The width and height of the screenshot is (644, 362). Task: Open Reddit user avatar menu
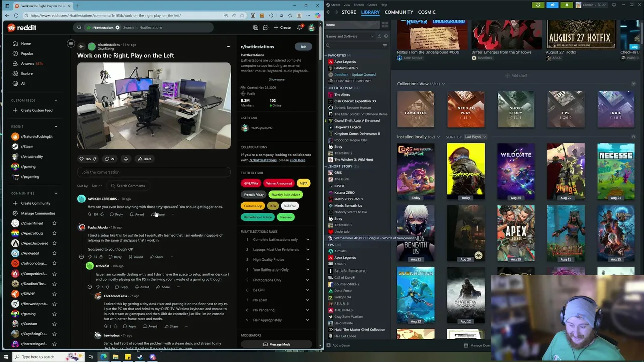[312, 28]
